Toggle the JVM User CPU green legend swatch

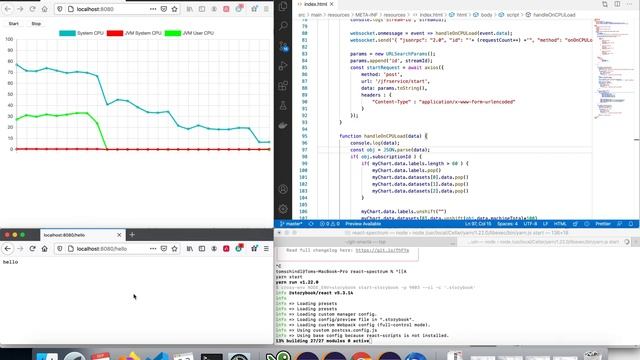[173, 33]
